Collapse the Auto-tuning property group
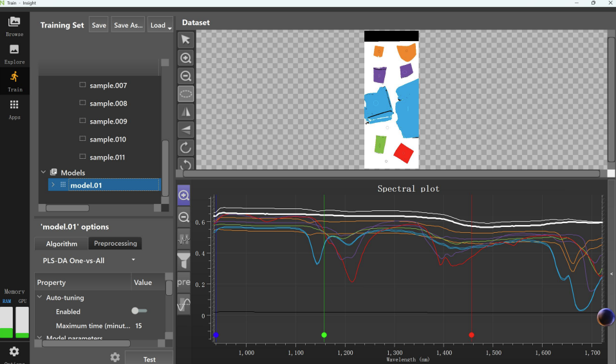 [40, 297]
